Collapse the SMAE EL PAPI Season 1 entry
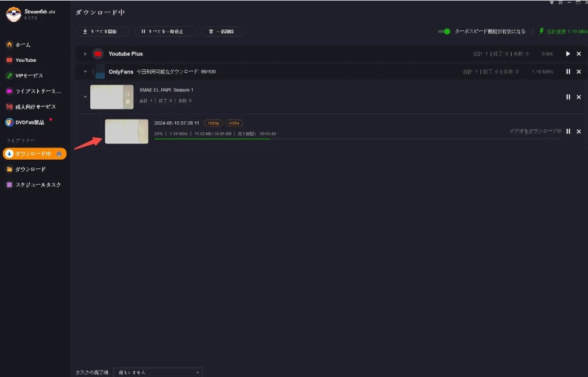The width and height of the screenshot is (588, 377). pos(85,97)
